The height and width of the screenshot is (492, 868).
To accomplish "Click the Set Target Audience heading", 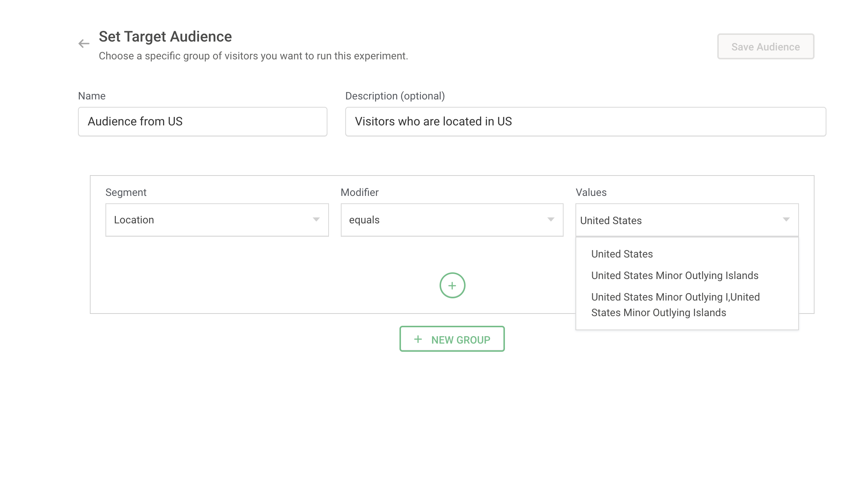I will tap(165, 37).
